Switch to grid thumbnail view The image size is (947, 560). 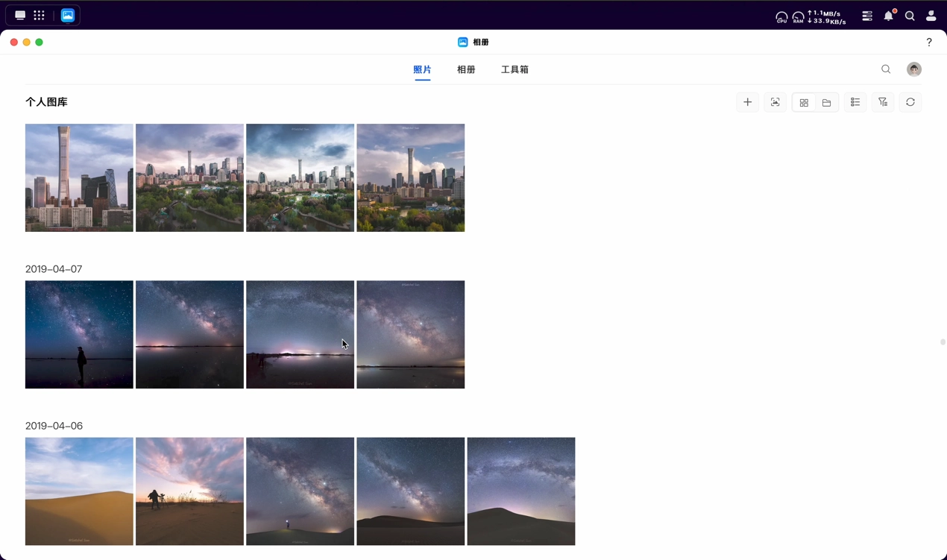click(804, 102)
